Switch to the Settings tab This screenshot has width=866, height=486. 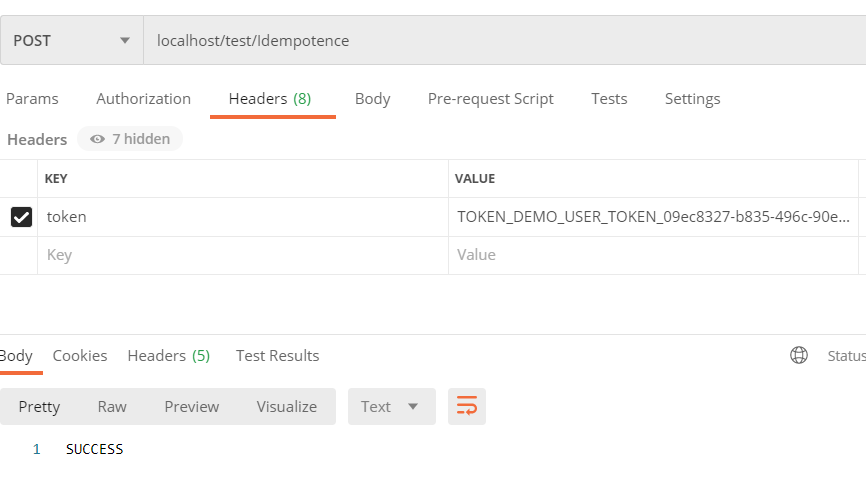click(693, 99)
